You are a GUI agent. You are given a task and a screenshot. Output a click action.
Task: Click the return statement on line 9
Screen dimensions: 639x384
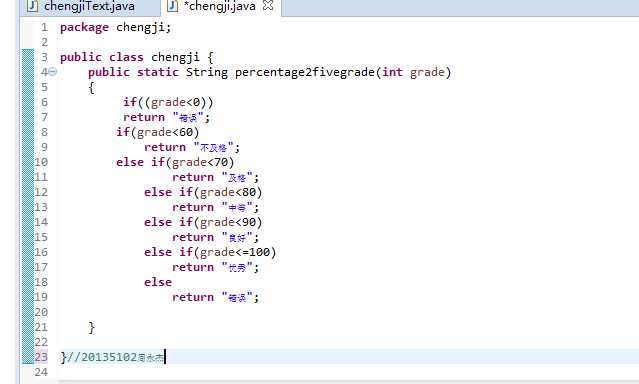click(192, 148)
